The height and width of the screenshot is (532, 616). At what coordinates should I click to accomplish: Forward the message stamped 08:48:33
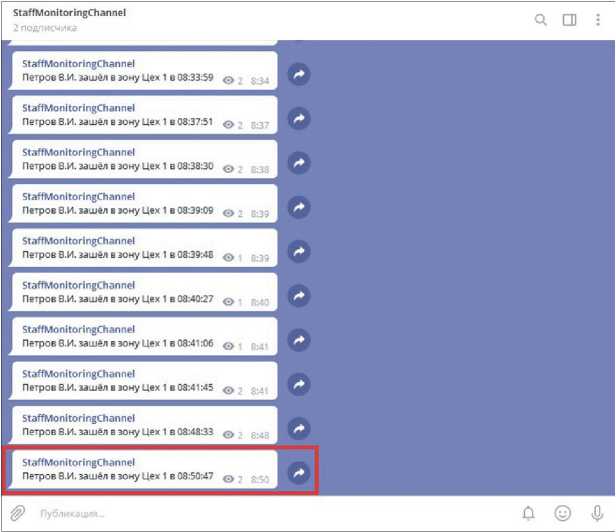pyautogui.click(x=299, y=429)
